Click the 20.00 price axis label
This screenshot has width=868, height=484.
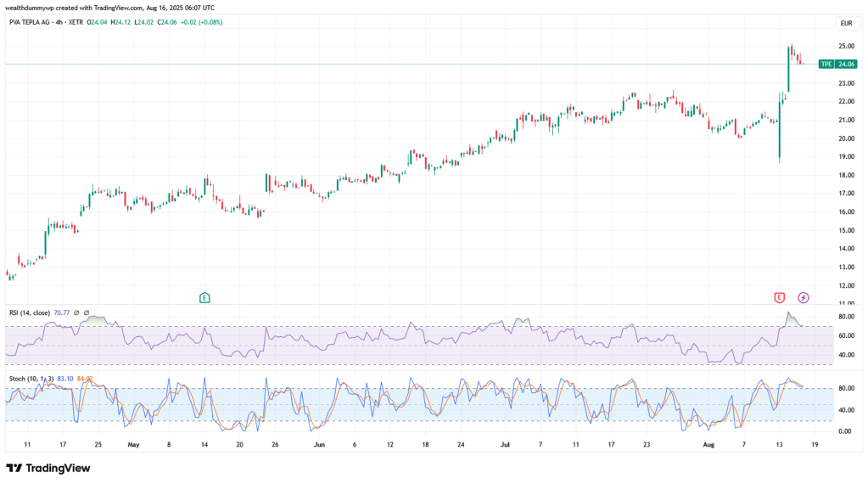pos(847,138)
